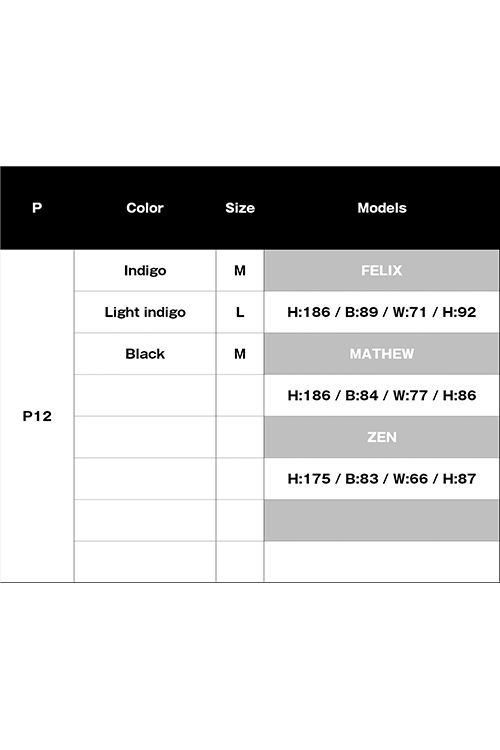
Task: Click the Size column header
Action: pos(240,208)
